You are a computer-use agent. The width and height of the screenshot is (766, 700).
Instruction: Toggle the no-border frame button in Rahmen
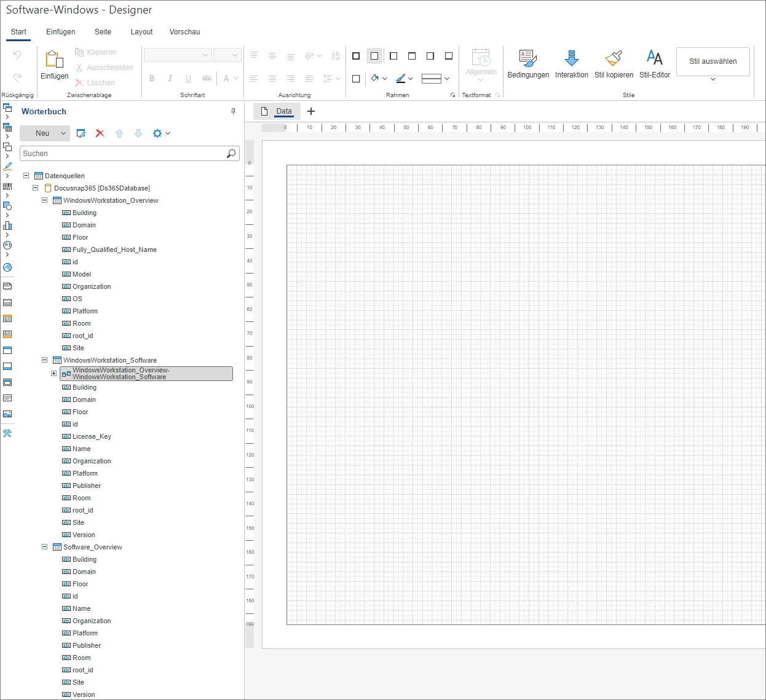(x=374, y=56)
